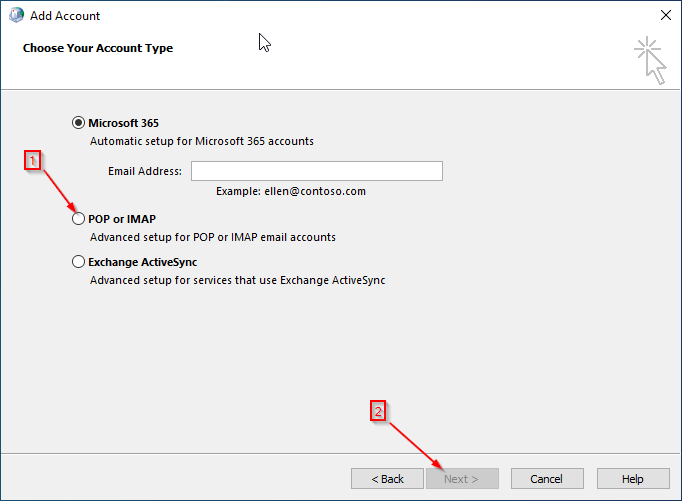682x501 pixels.
Task: Cancel the Add Account dialog
Action: coord(547,479)
